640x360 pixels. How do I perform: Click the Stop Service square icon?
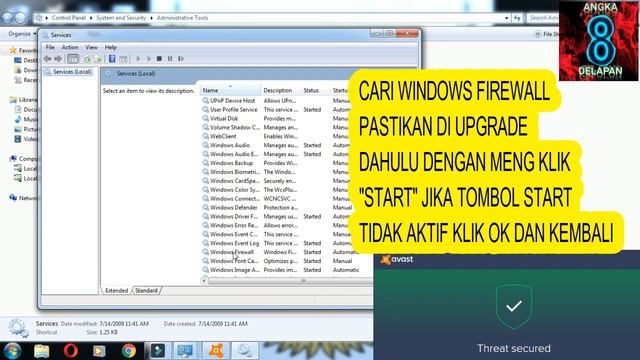coord(159,59)
